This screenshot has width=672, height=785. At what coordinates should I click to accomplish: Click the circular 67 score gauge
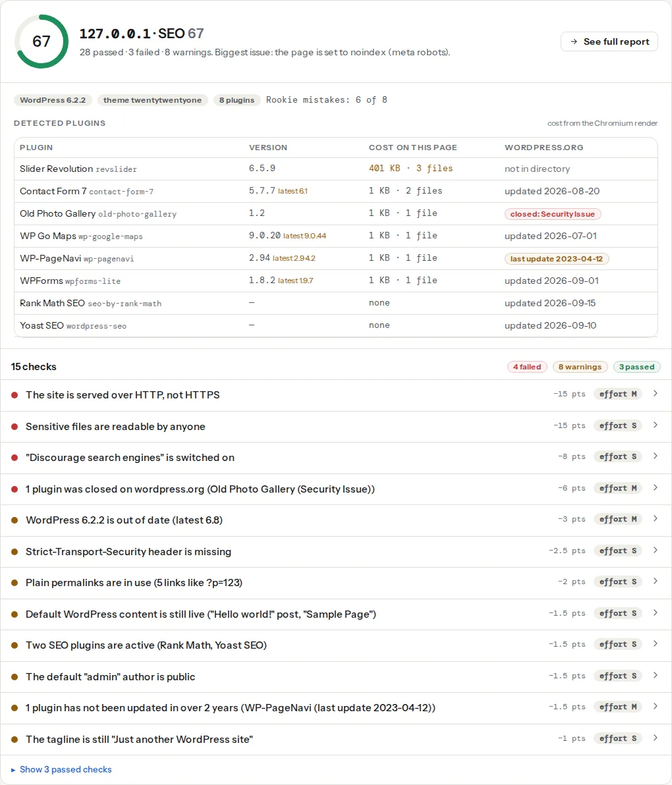(42, 41)
